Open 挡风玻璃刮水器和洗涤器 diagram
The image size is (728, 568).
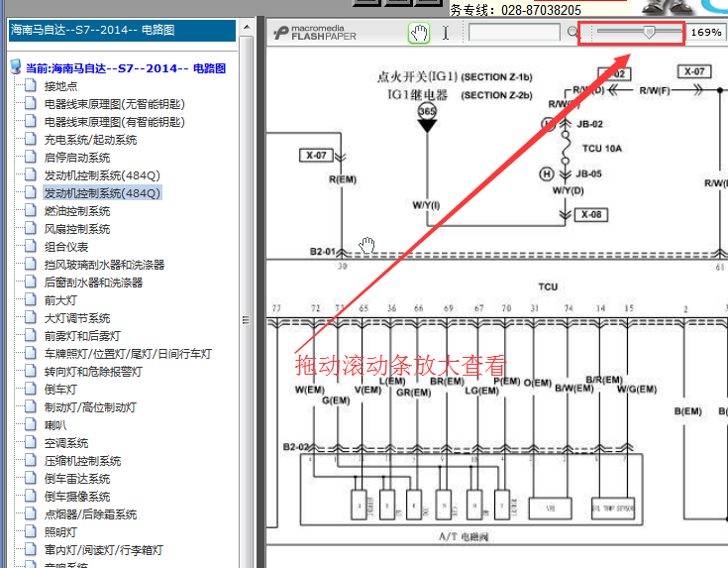click(104, 265)
